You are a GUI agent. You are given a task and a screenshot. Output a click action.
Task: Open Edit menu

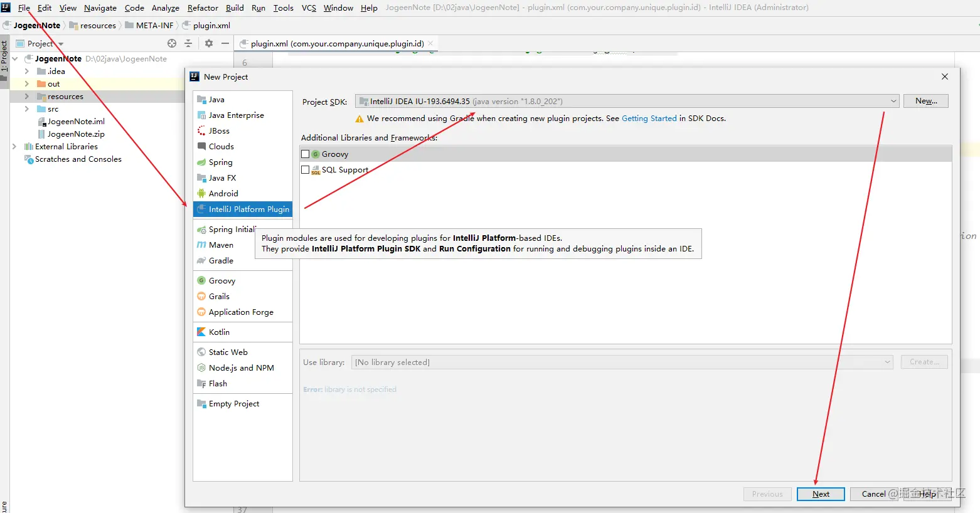point(45,8)
